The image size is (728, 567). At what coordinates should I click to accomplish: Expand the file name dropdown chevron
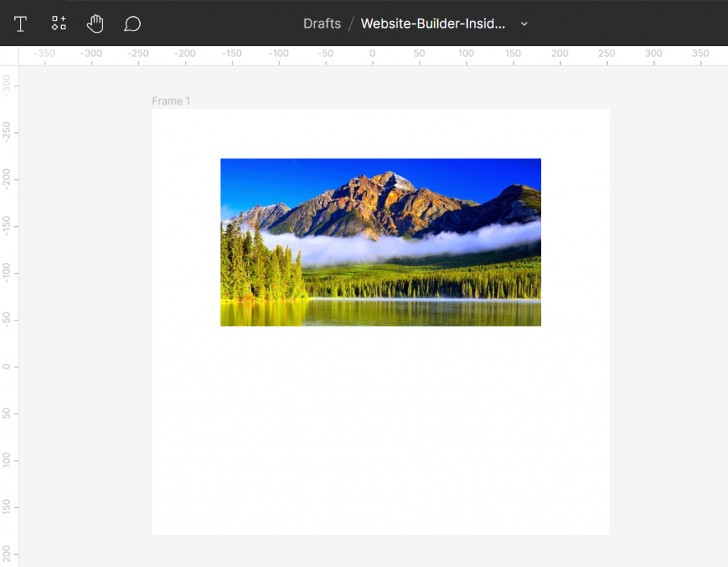[x=524, y=23]
